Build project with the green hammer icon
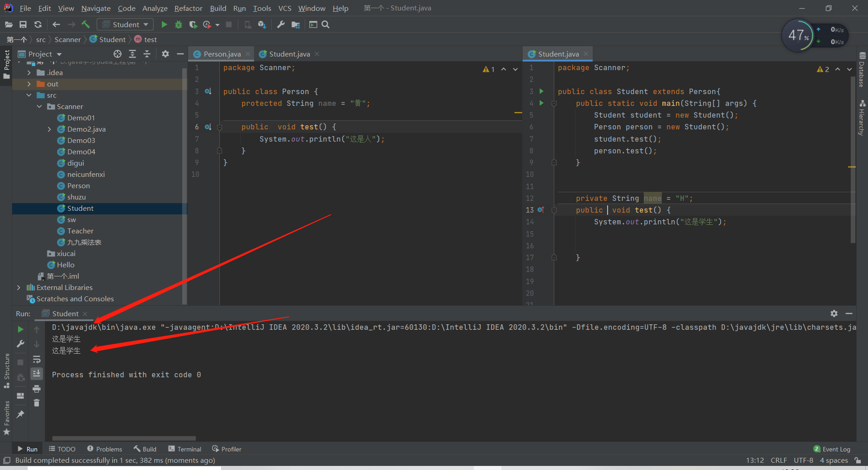 [86, 24]
